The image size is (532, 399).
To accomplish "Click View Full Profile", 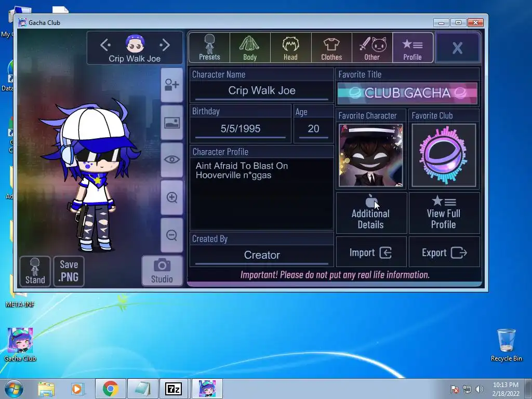I will click(444, 213).
